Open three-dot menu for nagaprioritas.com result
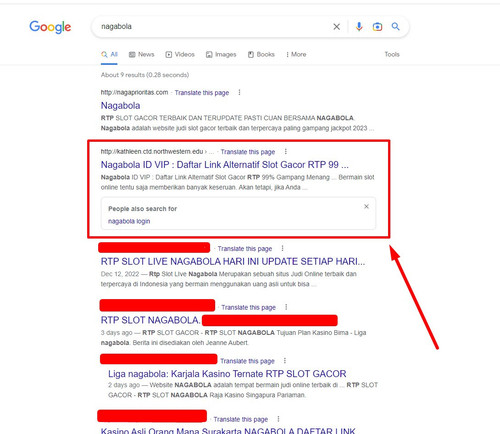500x434 pixels. [x=239, y=92]
